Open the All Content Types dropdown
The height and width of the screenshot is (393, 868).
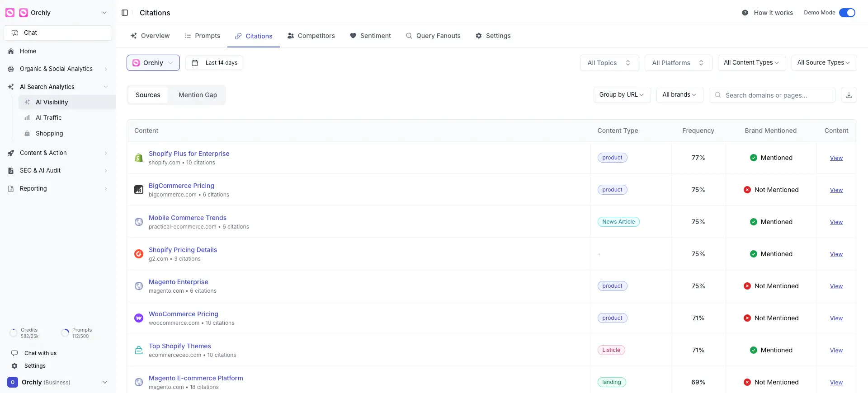752,63
